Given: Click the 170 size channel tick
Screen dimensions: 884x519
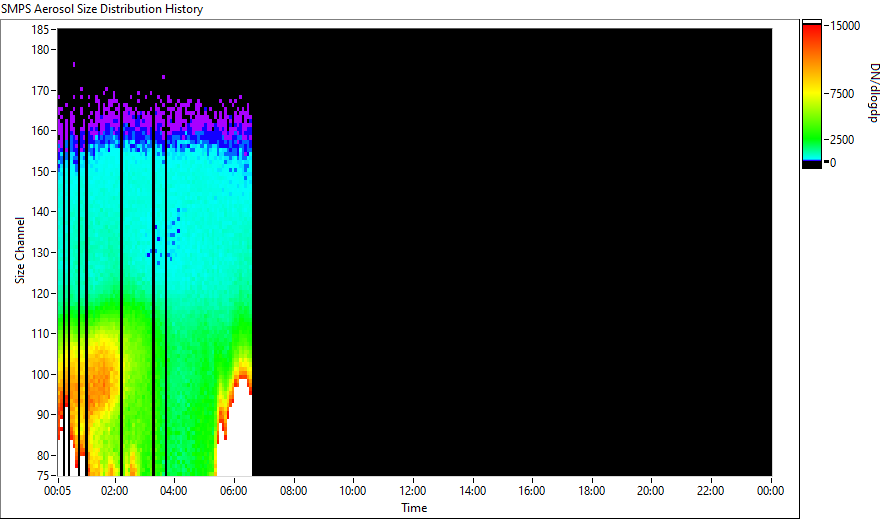Looking at the screenshot, I should 41,90.
